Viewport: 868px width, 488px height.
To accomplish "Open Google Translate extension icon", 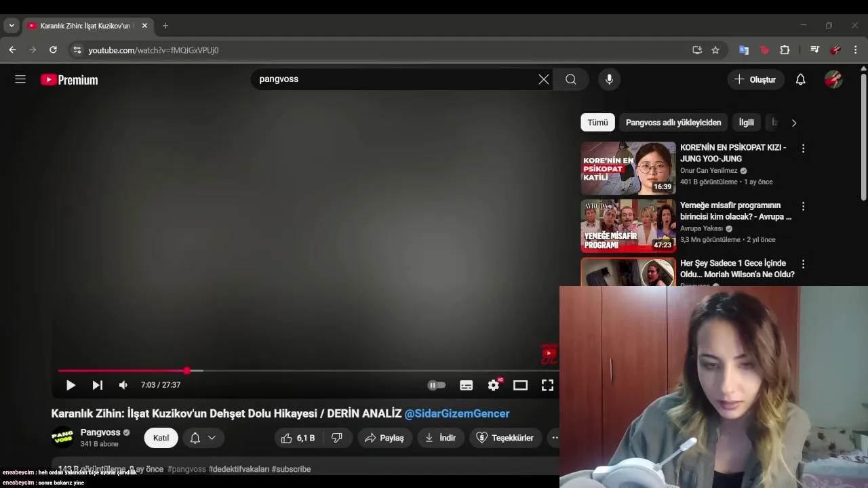I will [x=744, y=50].
